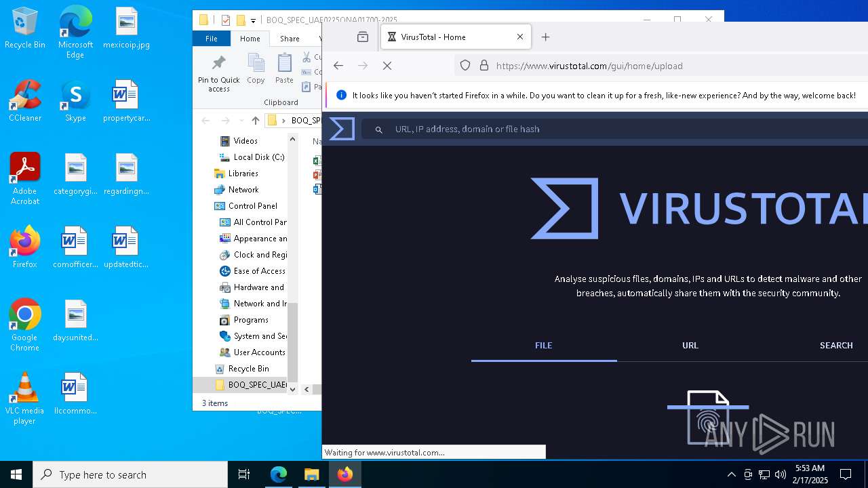Open categorygi image file on desktop
The width and height of the screenshot is (868, 488).
point(75,175)
